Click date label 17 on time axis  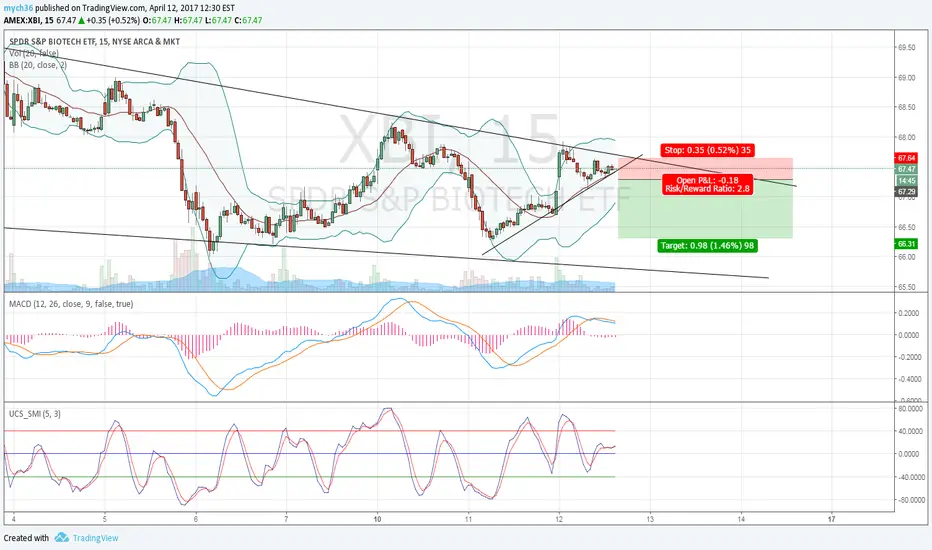pyautogui.click(x=832, y=519)
